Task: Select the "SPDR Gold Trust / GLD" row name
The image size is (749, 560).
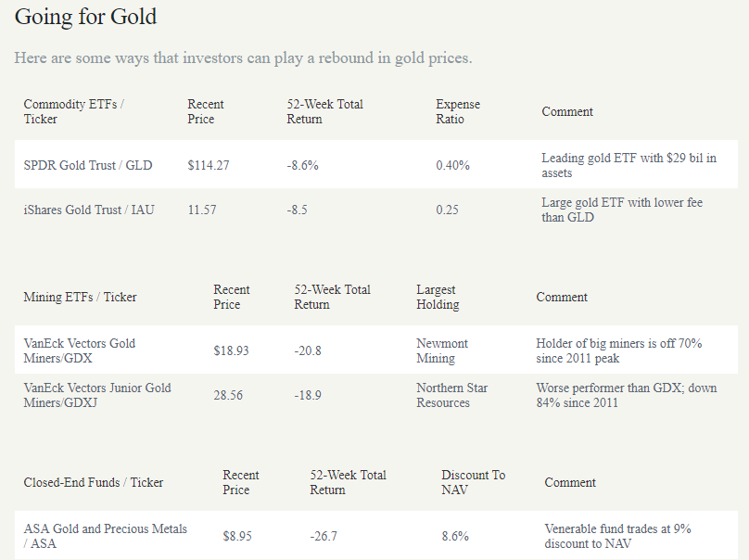Action: tap(88, 165)
